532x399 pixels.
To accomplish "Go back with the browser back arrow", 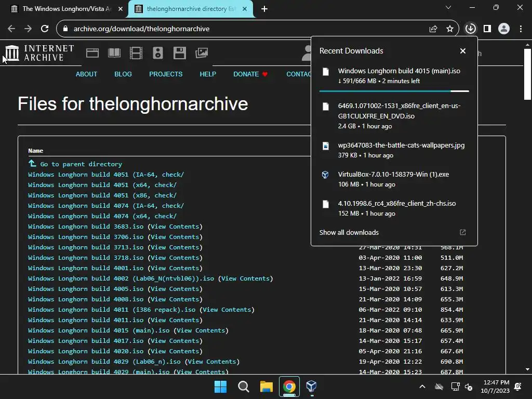I will tap(11, 29).
